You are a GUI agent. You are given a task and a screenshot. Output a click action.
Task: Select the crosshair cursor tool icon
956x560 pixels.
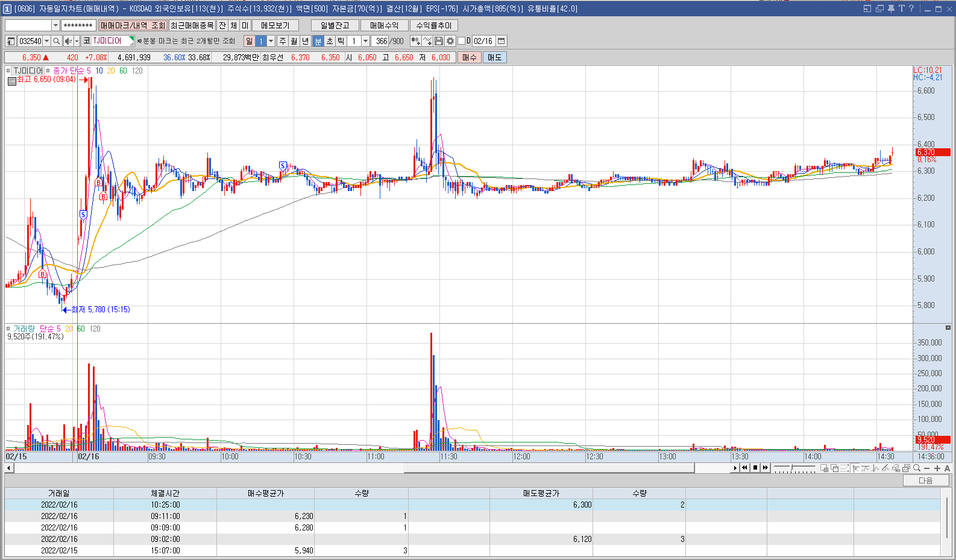click(x=855, y=468)
